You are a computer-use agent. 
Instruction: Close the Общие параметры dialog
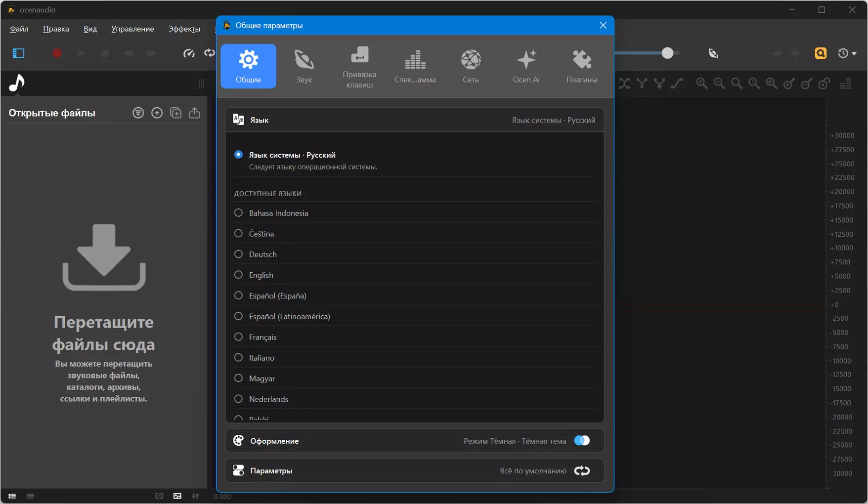pyautogui.click(x=603, y=25)
